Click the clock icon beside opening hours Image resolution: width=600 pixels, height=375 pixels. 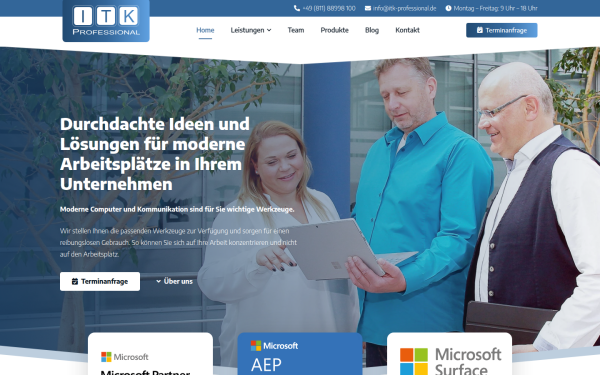coord(448,8)
